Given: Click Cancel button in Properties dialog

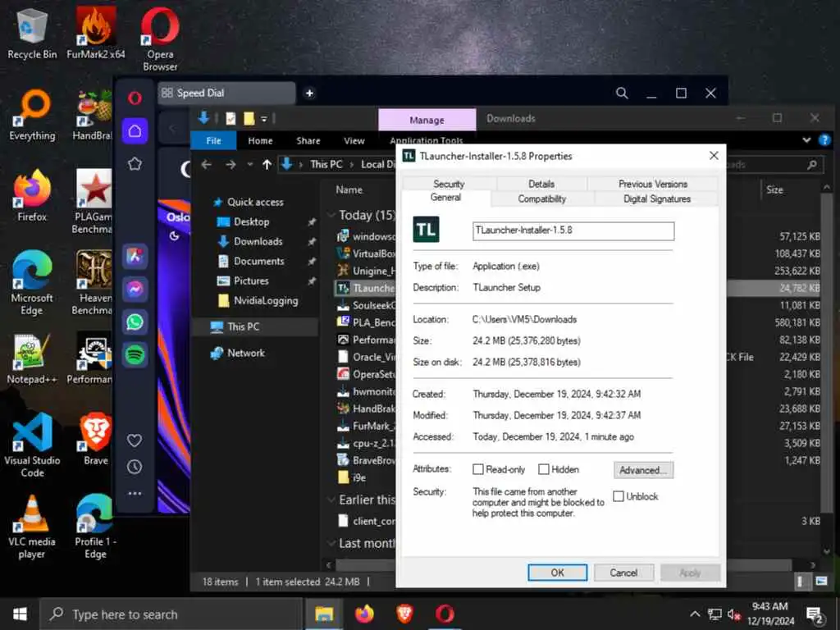Looking at the screenshot, I should (x=623, y=573).
